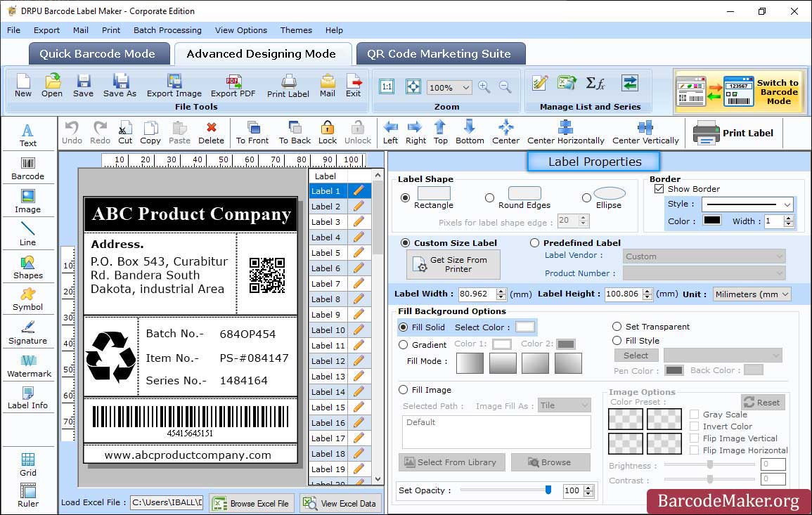
Task: Select Fill Image option
Action: tap(403, 390)
